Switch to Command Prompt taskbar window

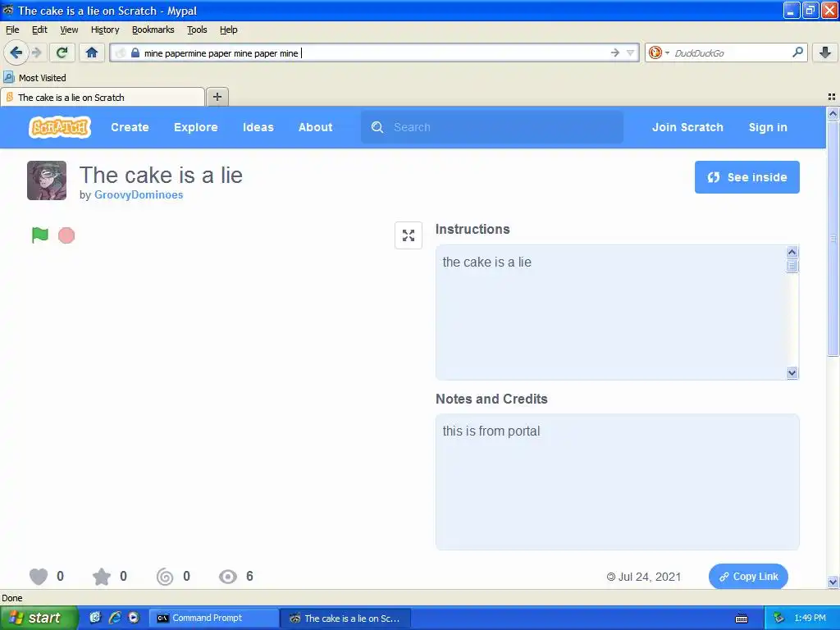[x=212, y=618]
